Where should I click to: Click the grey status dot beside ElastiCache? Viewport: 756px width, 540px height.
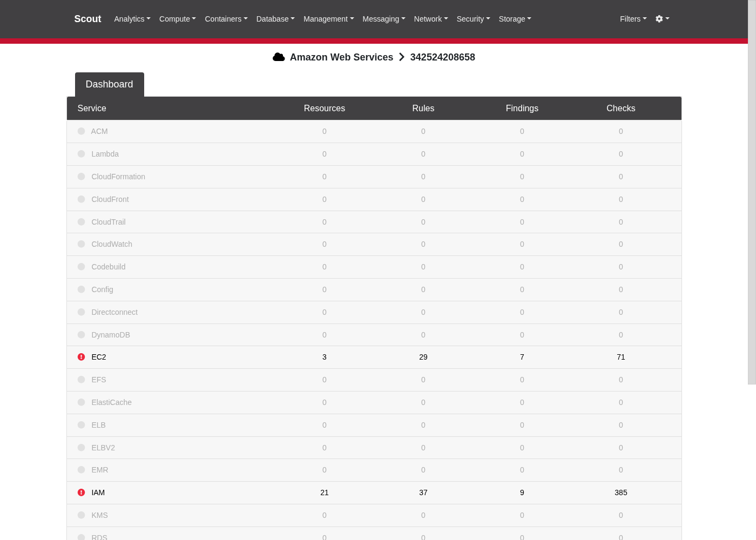point(81,402)
